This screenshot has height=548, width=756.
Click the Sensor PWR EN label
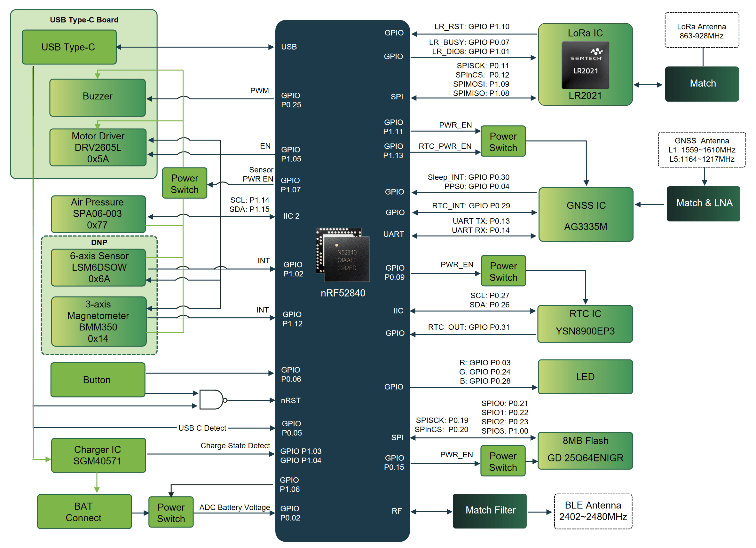(x=258, y=174)
